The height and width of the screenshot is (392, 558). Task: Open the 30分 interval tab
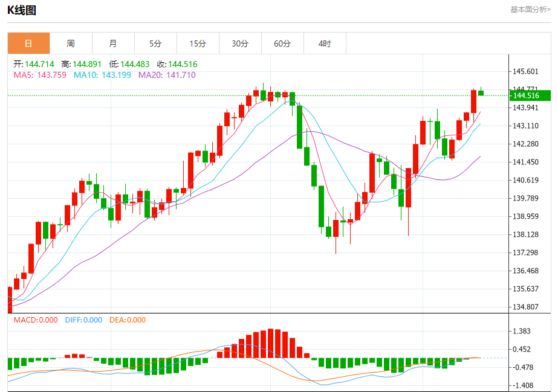click(240, 43)
